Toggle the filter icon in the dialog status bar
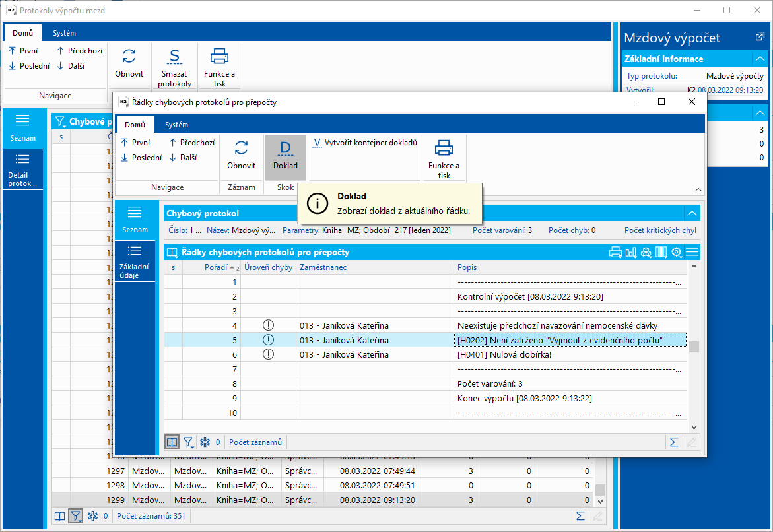The height and width of the screenshot is (532, 773). pyautogui.click(x=188, y=442)
